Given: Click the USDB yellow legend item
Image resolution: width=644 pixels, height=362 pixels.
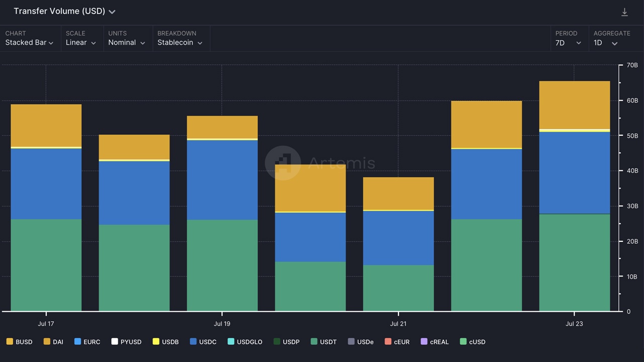Looking at the screenshot, I should (x=166, y=342).
